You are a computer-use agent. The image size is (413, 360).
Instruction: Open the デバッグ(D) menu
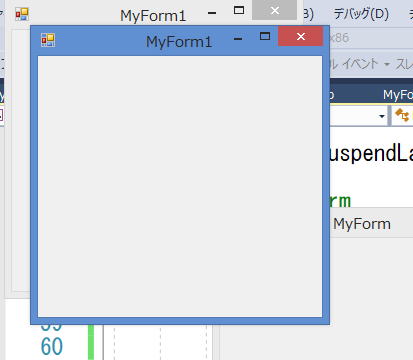[x=361, y=14]
